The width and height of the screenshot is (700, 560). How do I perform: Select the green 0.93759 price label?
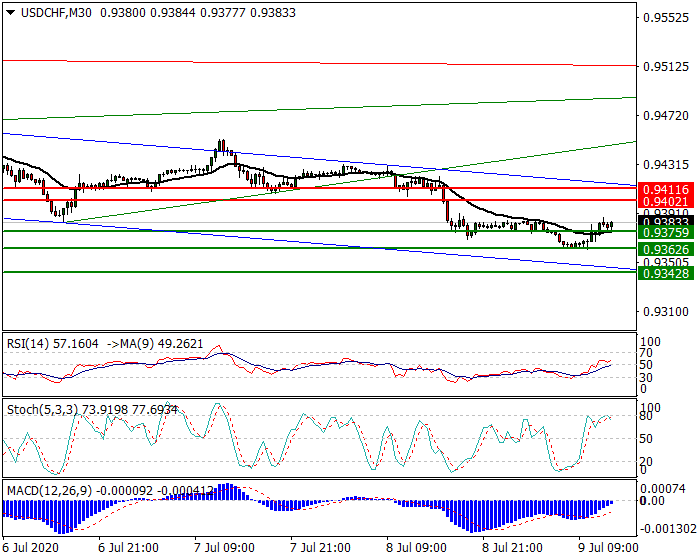pyautogui.click(x=666, y=232)
